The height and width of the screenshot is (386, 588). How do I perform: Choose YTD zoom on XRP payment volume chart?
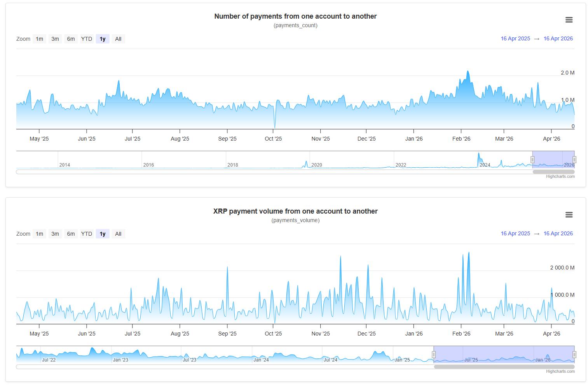click(x=87, y=234)
